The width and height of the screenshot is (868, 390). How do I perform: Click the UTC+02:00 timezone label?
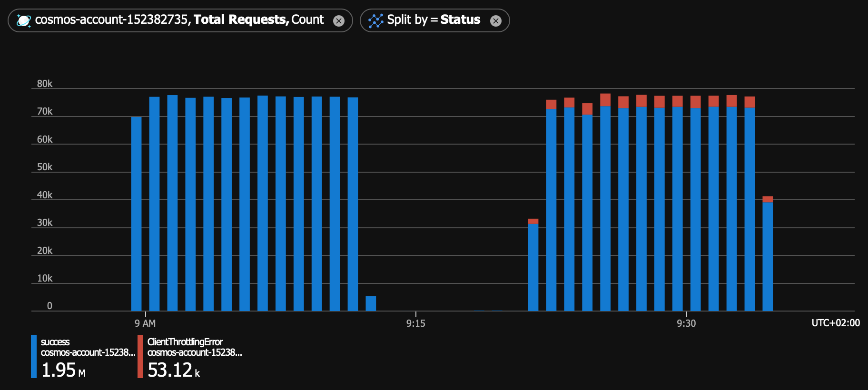pyautogui.click(x=836, y=323)
